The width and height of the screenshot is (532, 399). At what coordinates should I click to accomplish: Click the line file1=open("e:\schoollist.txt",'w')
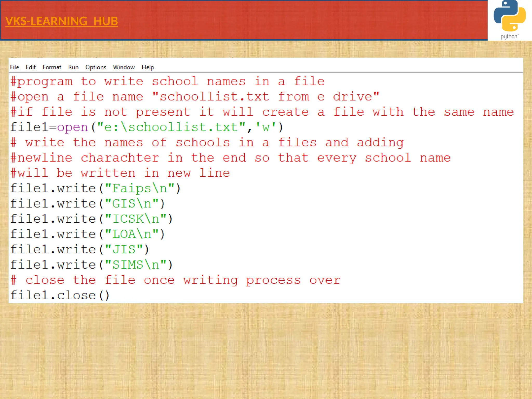(x=147, y=127)
